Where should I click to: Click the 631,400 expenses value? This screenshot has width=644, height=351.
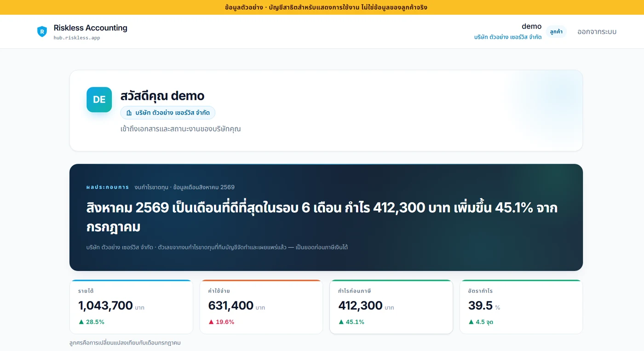231,305
